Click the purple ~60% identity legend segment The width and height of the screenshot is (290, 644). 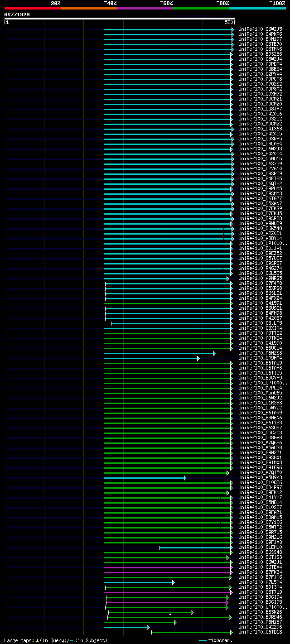[145, 8]
